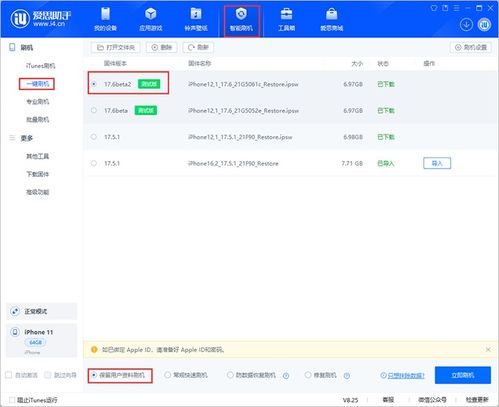Image resolution: width=499 pixels, height=407 pixels.
Task: Click the Import button for the iPhone16,2 firmware
Action: [x=437, y=163]
